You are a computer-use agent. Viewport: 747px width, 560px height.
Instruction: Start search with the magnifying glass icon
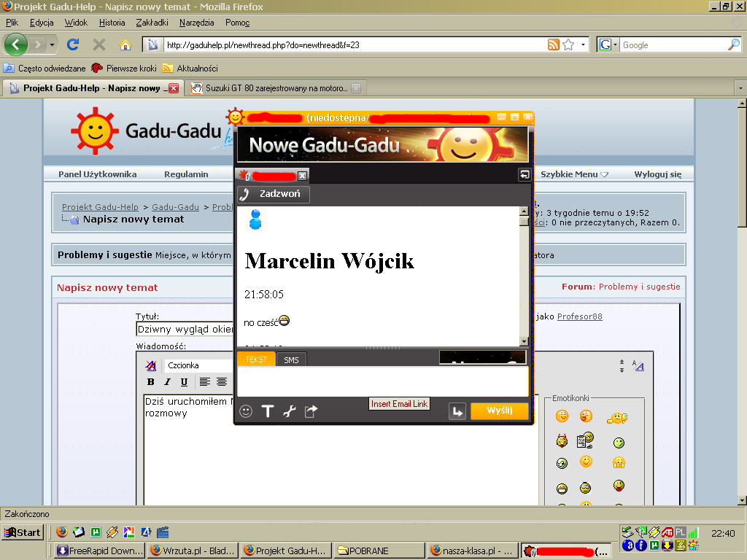[734, 44]
